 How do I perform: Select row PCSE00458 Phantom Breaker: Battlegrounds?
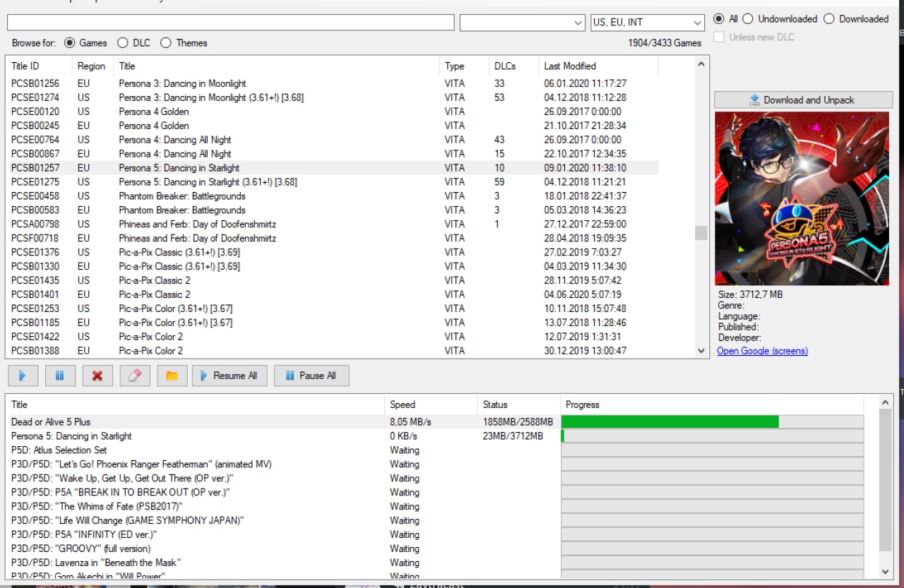tap(332, 196)
